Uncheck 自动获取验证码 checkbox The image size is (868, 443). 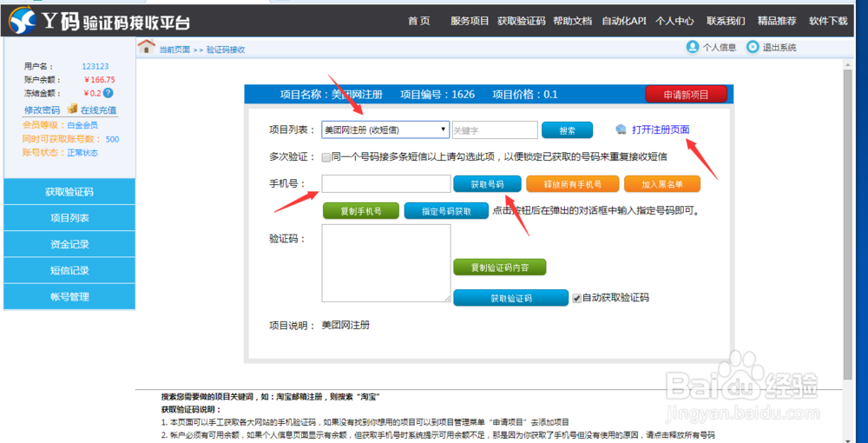point(577,298)
